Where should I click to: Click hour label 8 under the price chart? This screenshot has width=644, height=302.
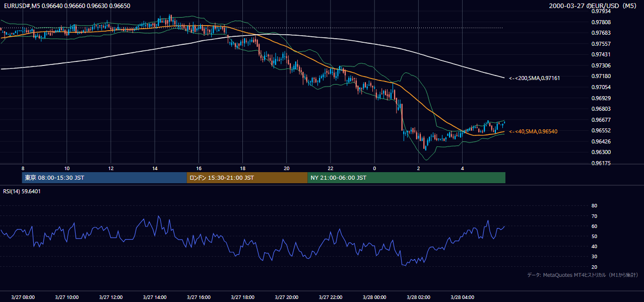pos(23,168)
